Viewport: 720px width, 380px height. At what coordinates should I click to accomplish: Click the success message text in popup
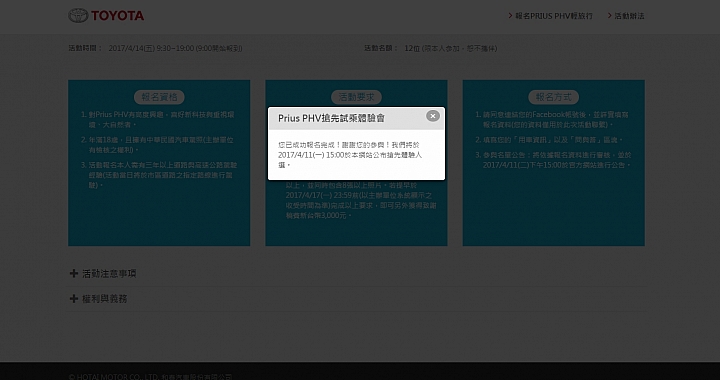coord(350,155)
